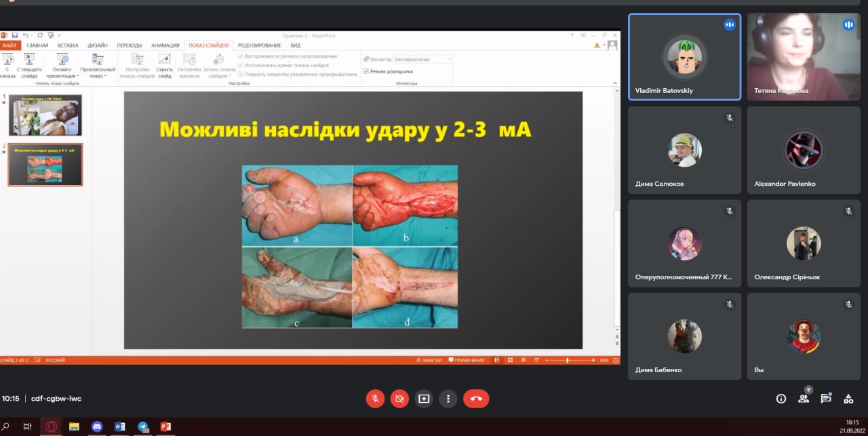Open more options menu in Meet controls
The height and width of the screenshot is (436, 868).
click(x=448, y=399)
